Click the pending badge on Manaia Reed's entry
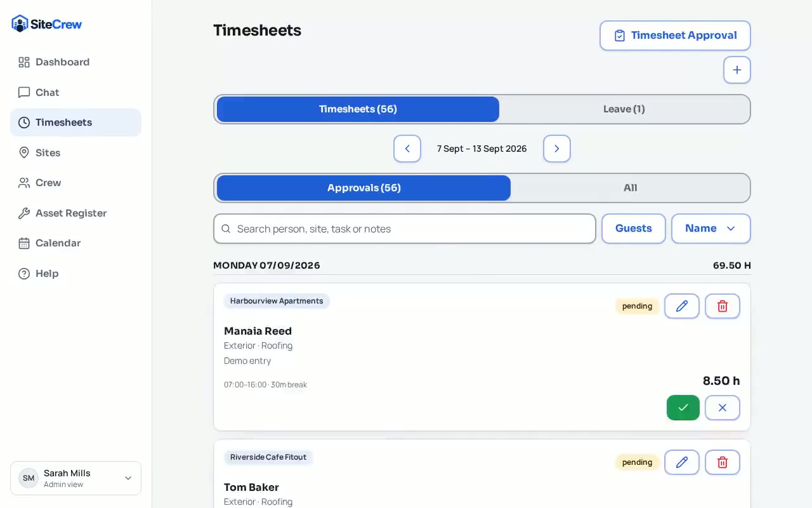 (637, 306)
